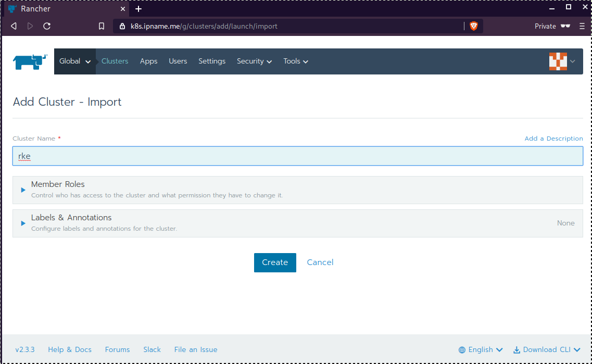Open the Security menu dropdown
Viewport: 592px width, 364px height.
254,61
